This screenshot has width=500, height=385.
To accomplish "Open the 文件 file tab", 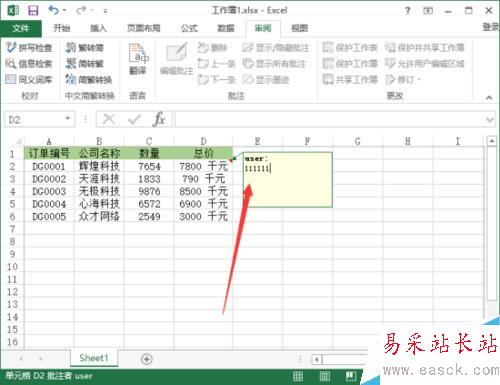I will [21, 28].
